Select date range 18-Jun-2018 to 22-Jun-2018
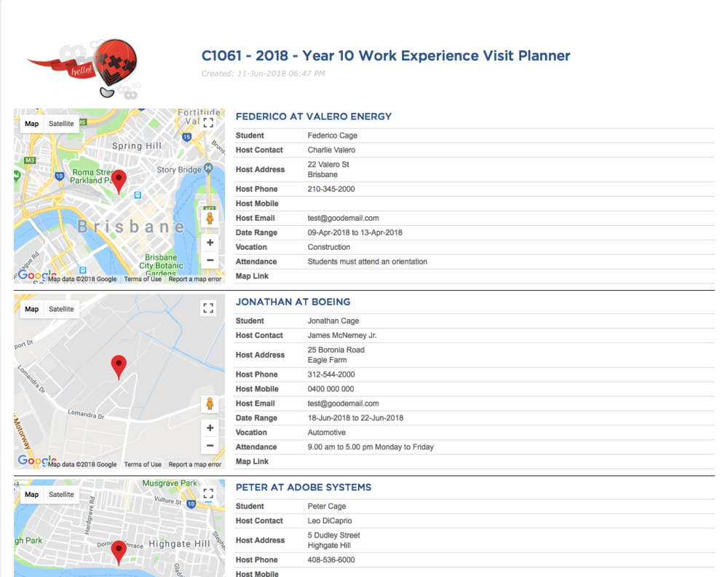 (x=356, y=418)
